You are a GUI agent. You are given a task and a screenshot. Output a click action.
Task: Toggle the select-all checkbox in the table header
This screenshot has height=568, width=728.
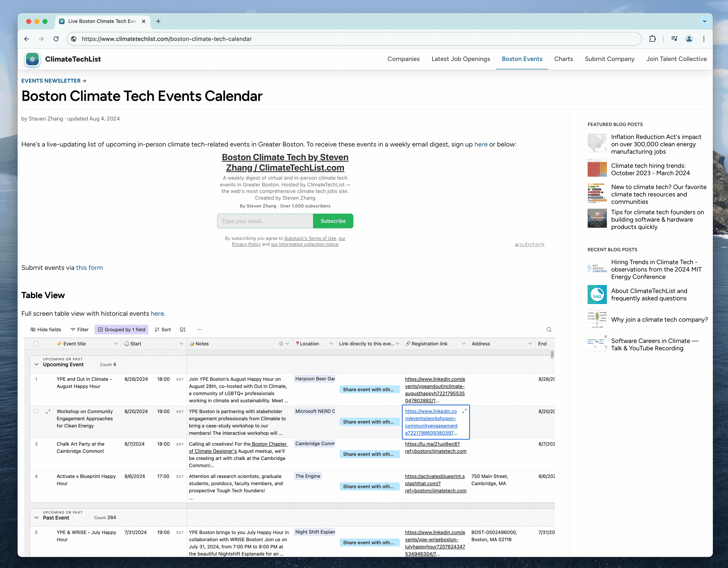coord(36,344)
